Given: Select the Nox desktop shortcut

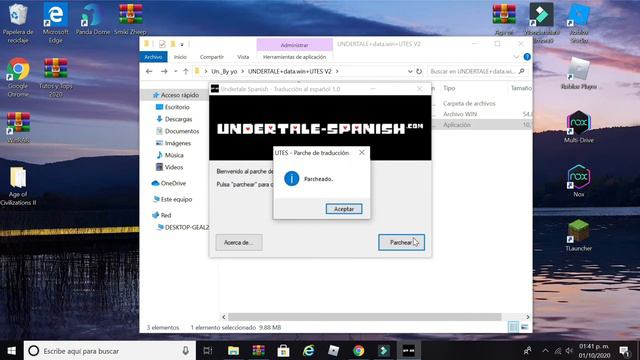Looking at the screenshot, I should 578,181.
